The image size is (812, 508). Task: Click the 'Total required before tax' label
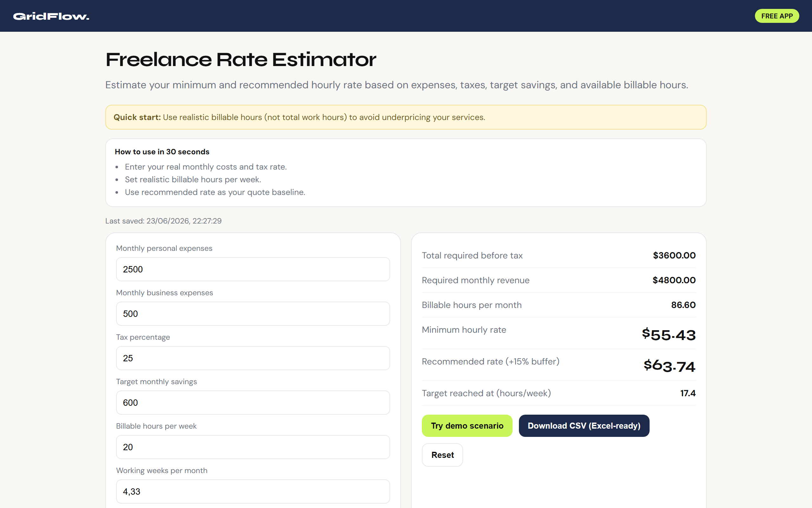pos(472,255)
